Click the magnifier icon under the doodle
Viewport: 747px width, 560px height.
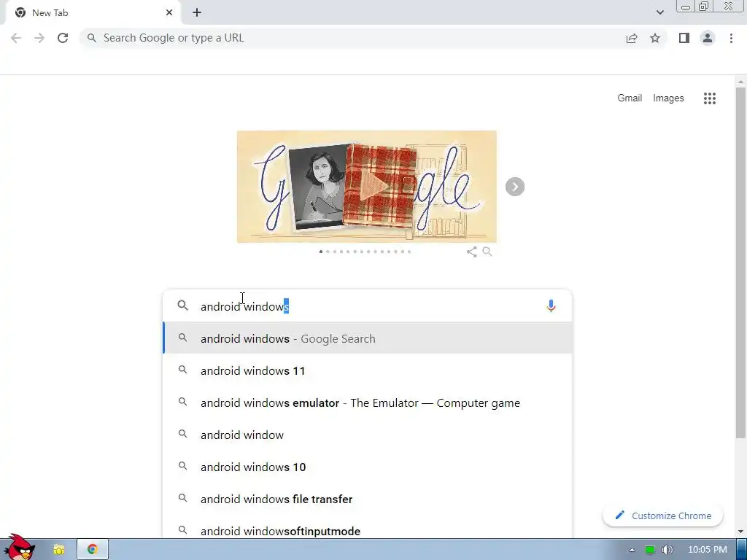click(x=487, y=252)
